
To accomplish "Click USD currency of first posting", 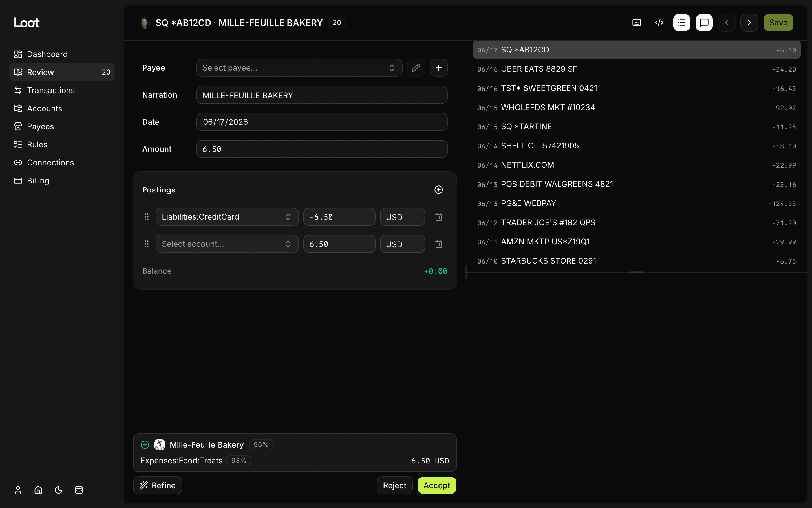I will point(402,217).
